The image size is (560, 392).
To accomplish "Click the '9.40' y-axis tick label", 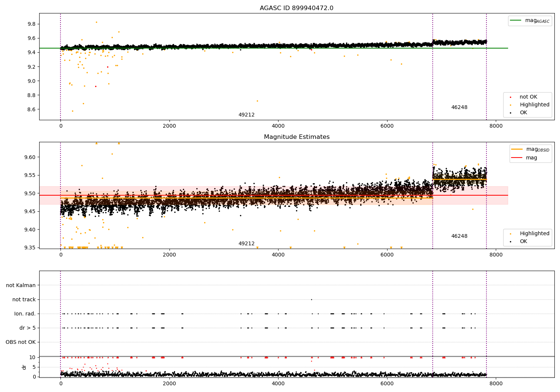I will click(x=30, y=230).
